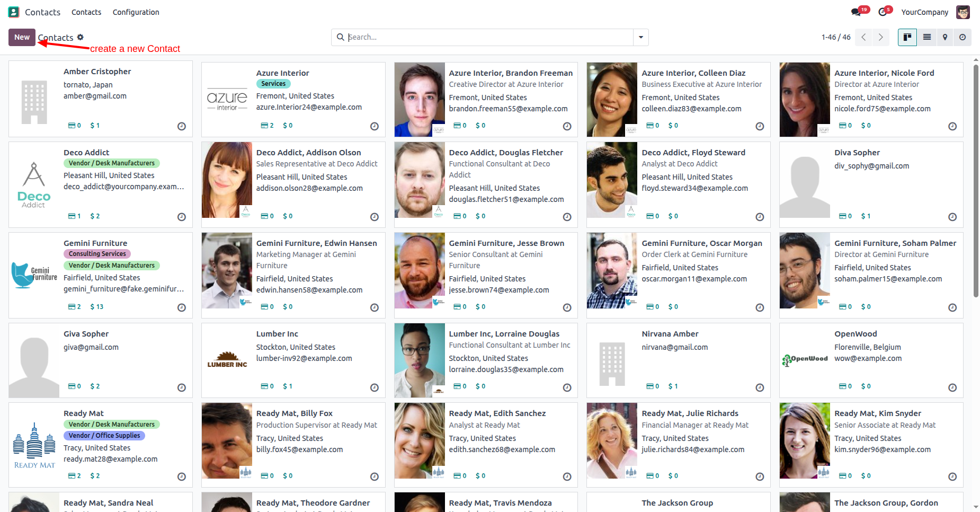This screenshot has width=980, height=512.
Task: Click the pager range 1-46 / 46
Action: (x=836, y=37)
